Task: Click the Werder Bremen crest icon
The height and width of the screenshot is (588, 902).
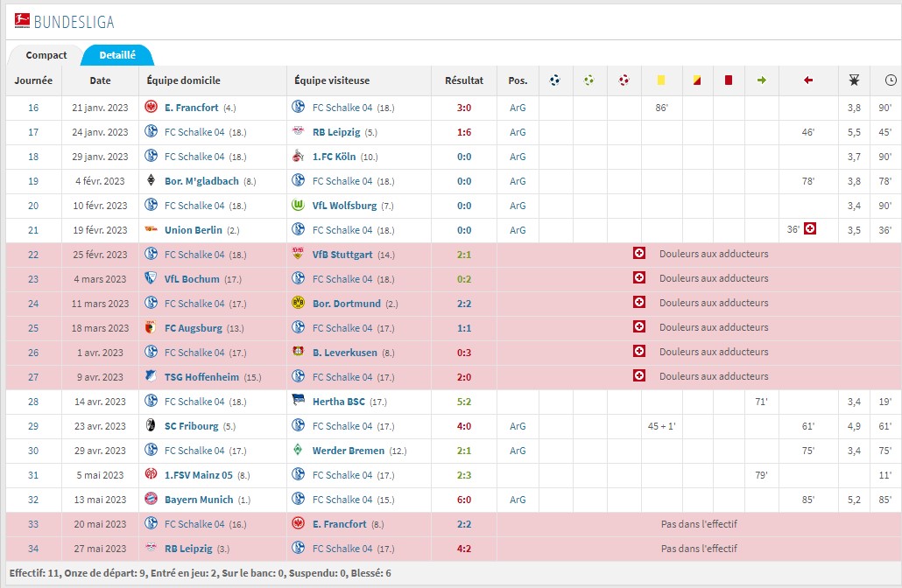Action: click(298, 450)
